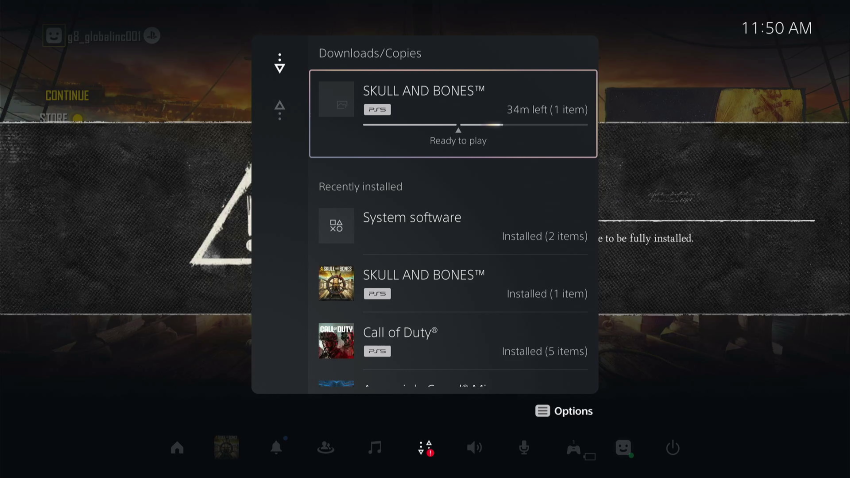
Task: Switch to the Uploads tab arrow icon
Action: pos(280,110)
